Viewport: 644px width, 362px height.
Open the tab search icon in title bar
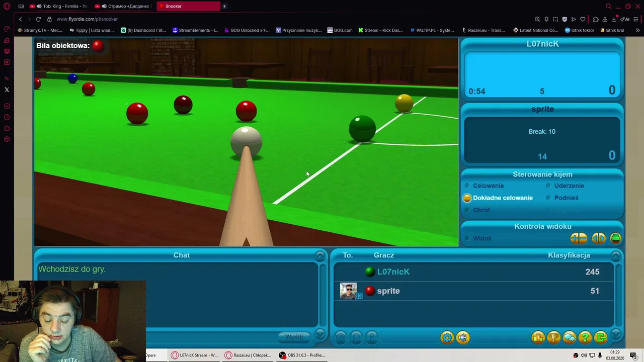click(x=608, y=6)
